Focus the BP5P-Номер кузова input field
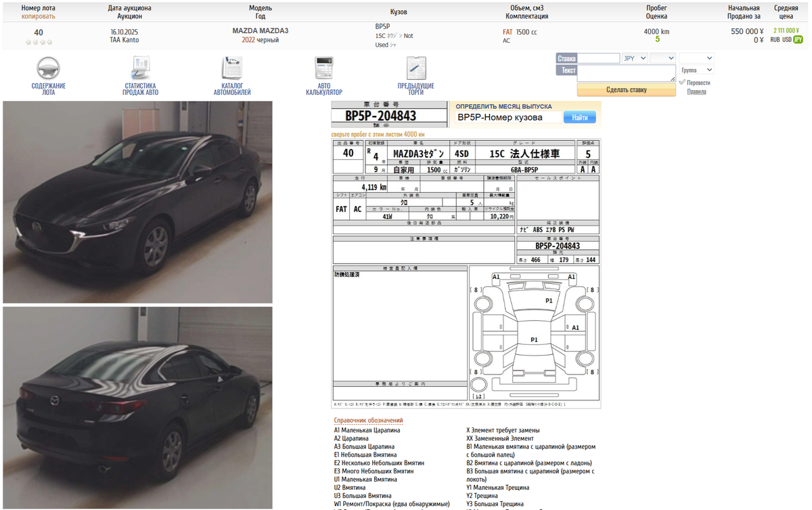 [508, 117]
